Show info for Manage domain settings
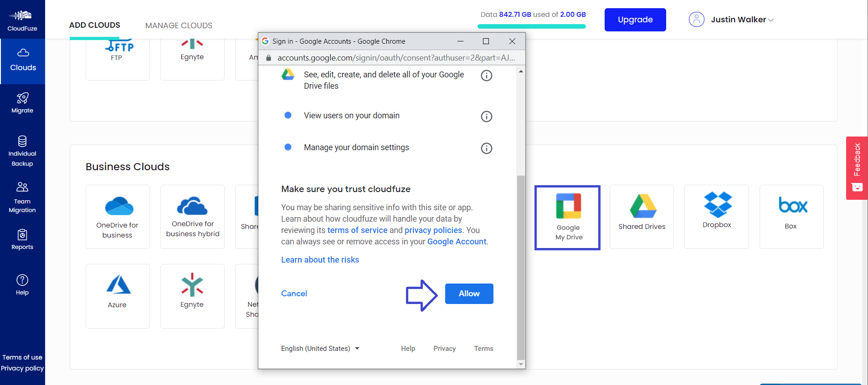Screen dimensions: 868x385 pyautogui.click(x=487, y=148)
